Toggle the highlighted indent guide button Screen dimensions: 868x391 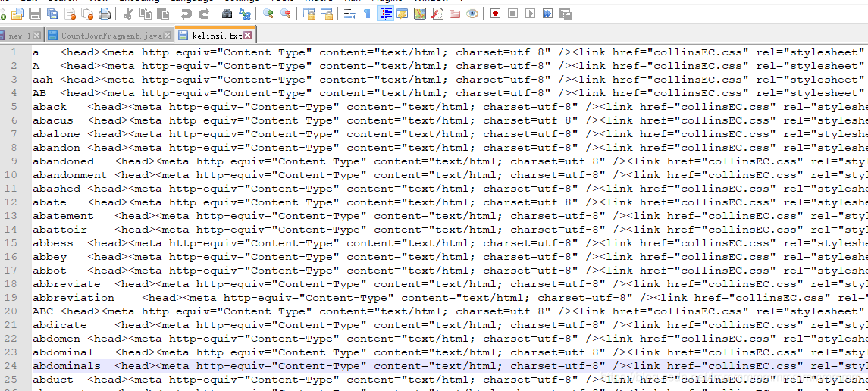click(x=385, y=14)
